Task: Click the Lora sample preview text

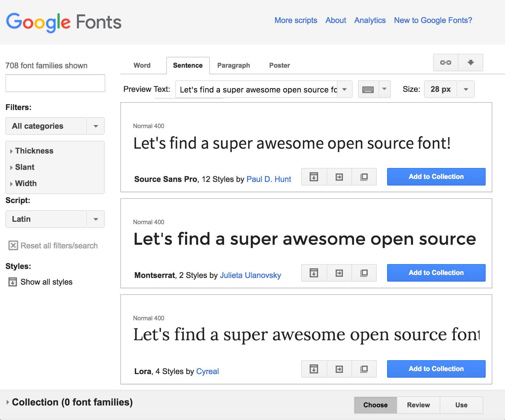Action: [x=307, y=335]
